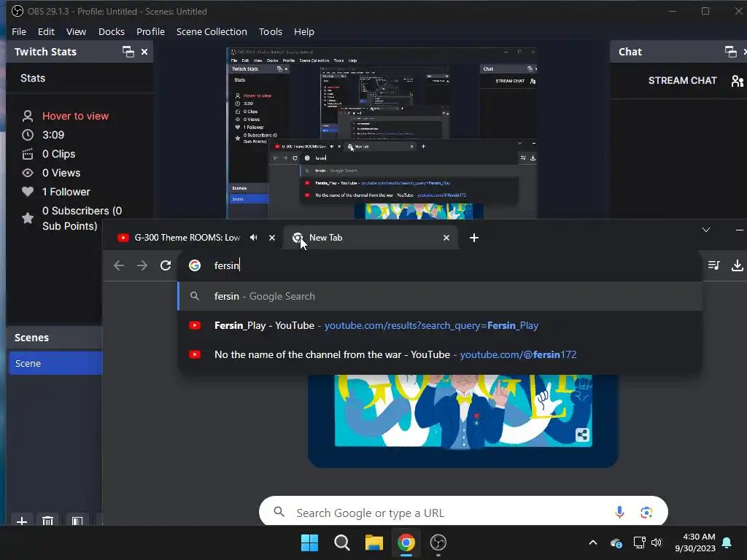Select the Scene item in Scenes list

coord(55,363)
